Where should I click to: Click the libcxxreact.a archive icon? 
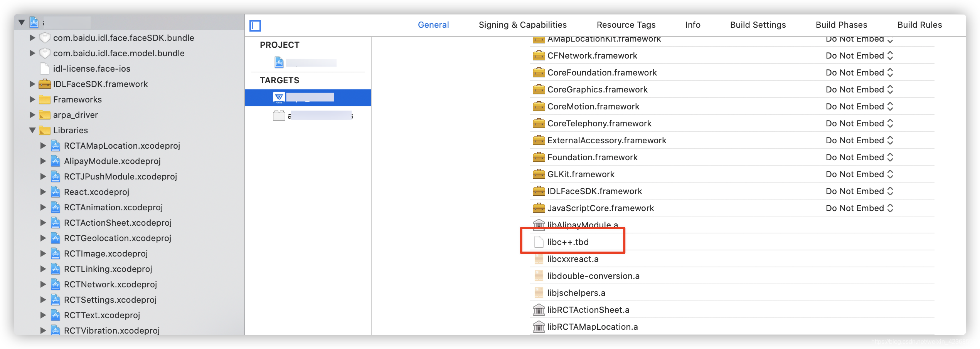point(539,259)
